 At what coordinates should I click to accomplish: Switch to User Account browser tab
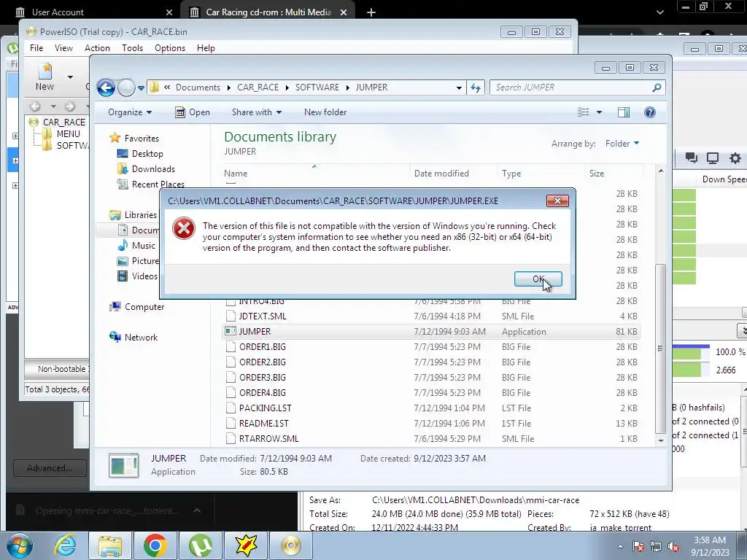point(58,12)
